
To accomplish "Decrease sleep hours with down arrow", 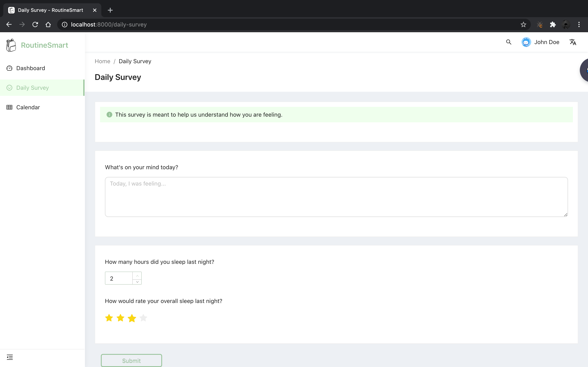I will 137,282.
